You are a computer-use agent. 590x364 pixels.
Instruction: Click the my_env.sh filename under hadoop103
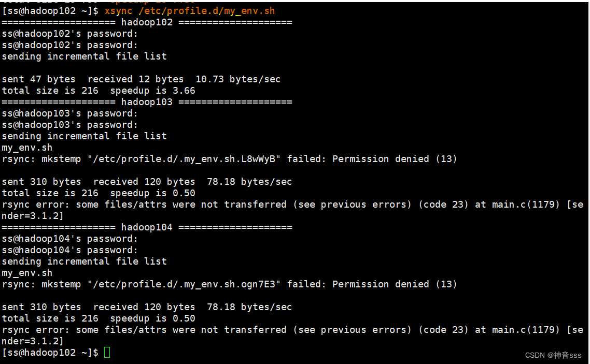tap(27, 148)
